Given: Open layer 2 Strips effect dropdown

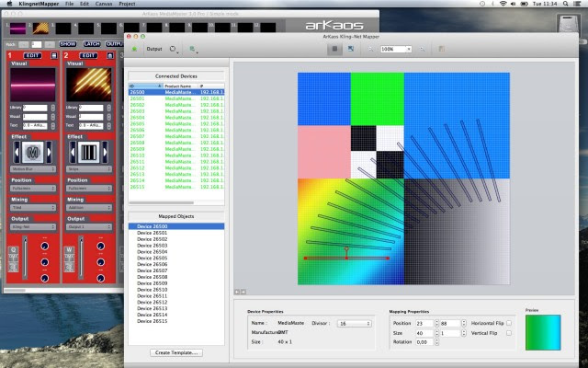Looking at the screenshot, I should 89,169.
